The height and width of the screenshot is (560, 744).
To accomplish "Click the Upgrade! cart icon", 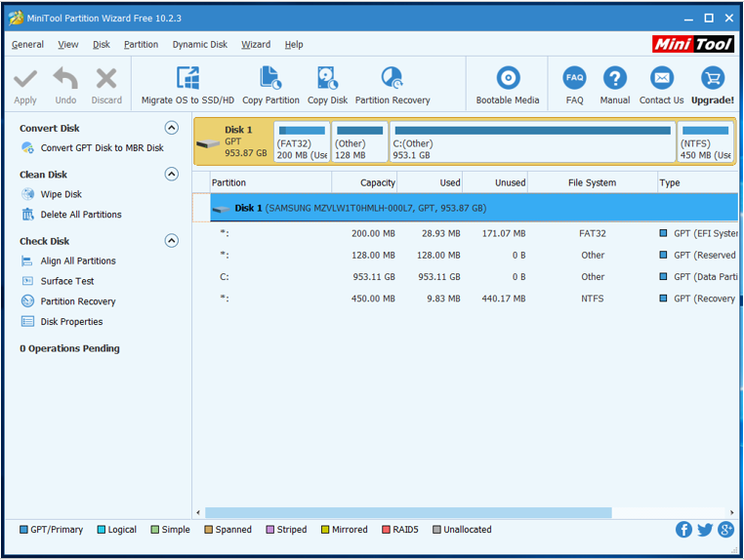I will click(x=712, y=78).
